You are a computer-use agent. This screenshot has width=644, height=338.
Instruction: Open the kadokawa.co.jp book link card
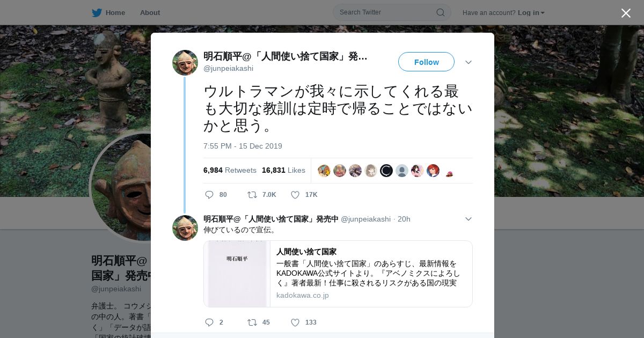(338, 274)
